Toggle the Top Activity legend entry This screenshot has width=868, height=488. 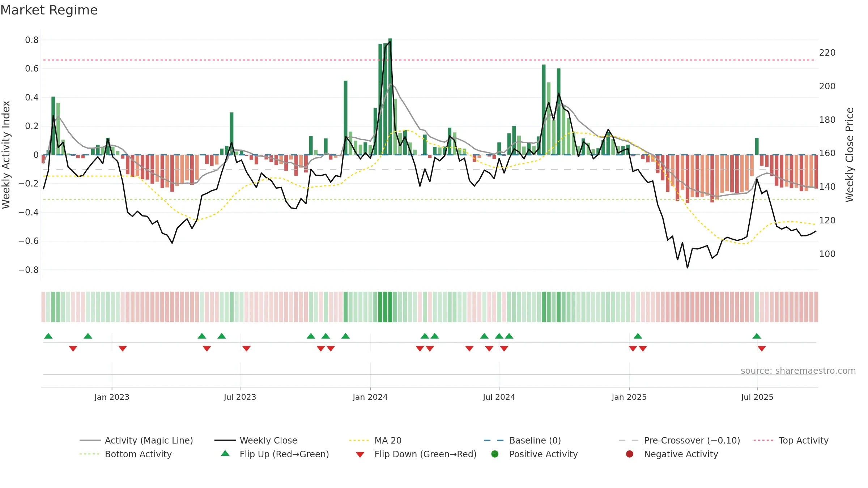point(791,440)
